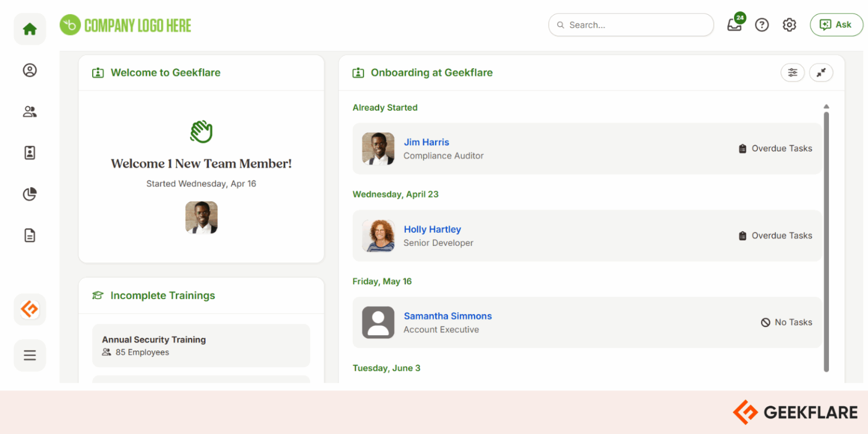Open the Geekflare app icon in sidebar

click(29, 309)
